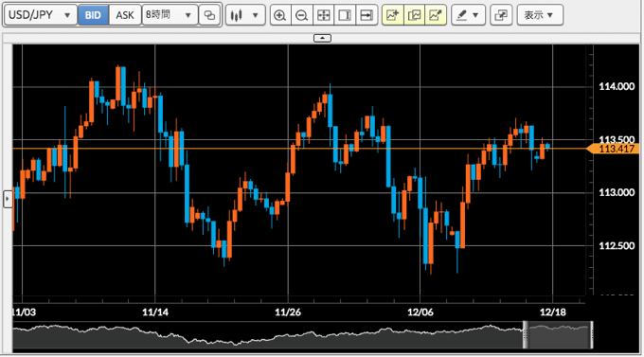Screen dimensions: 644x357
Task: Click the add indicator chart icon
Action: [x=393, y=15]
